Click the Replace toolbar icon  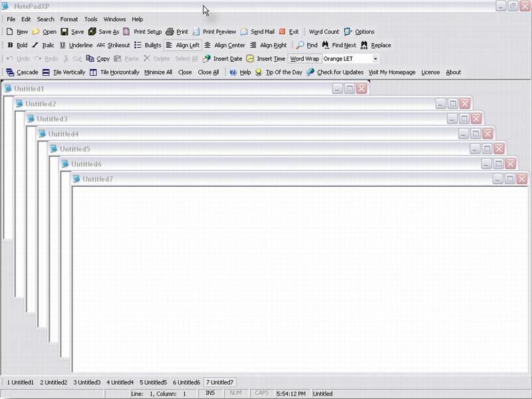tap(364, 45)
